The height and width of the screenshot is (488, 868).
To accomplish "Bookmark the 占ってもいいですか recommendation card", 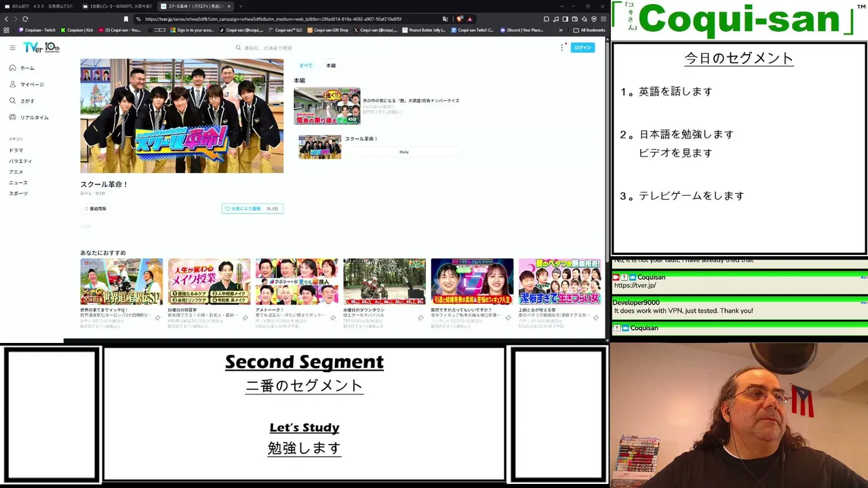I will (x=509, y=317).
